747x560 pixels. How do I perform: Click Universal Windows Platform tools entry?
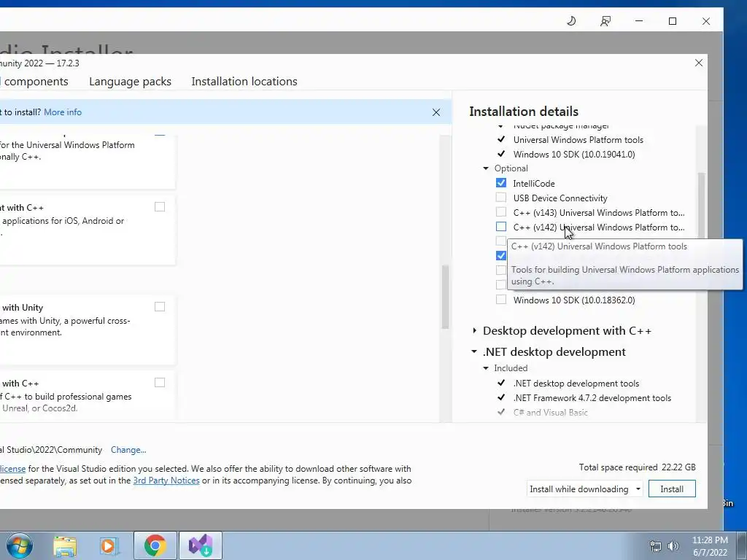[578, 140]
